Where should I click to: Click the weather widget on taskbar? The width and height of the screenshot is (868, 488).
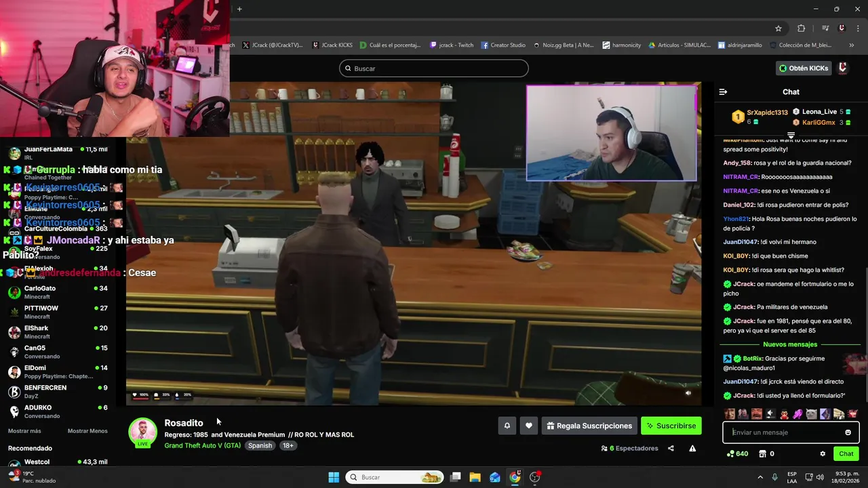33,476
